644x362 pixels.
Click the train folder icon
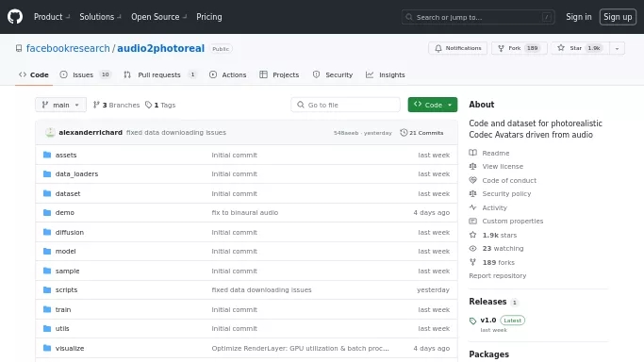pyautogui.click(x=47, y=309)
